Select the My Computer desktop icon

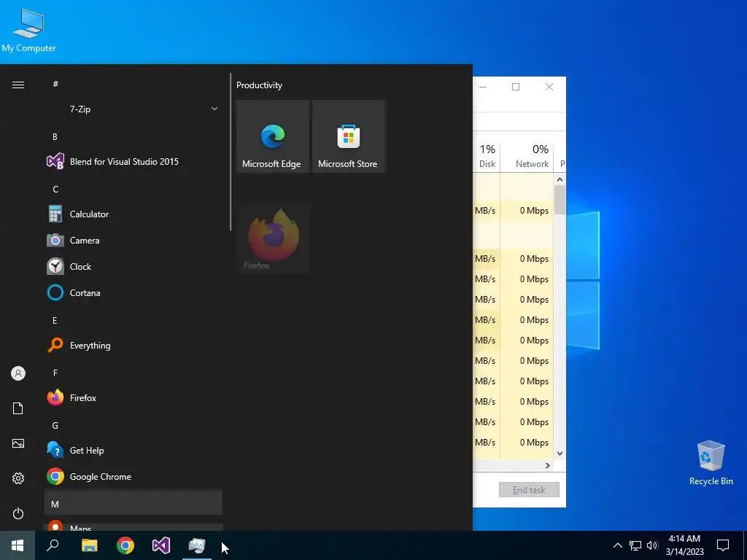click(28, 31)
